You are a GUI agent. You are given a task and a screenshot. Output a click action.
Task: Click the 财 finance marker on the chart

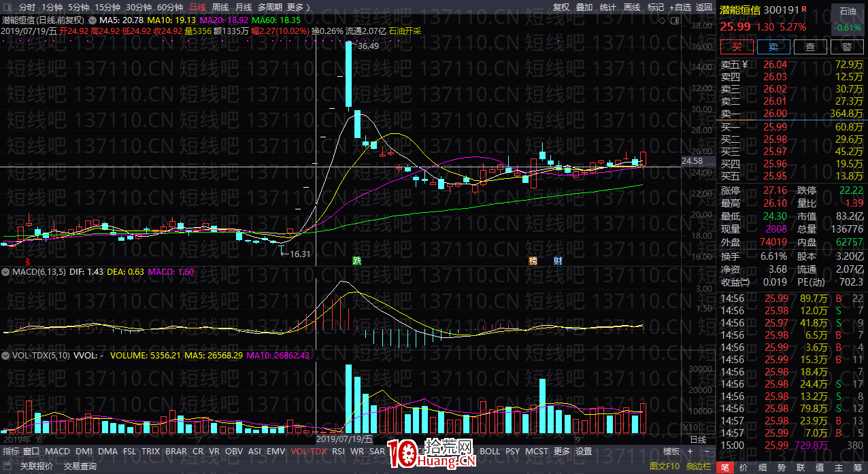click(x=557, y=261)
